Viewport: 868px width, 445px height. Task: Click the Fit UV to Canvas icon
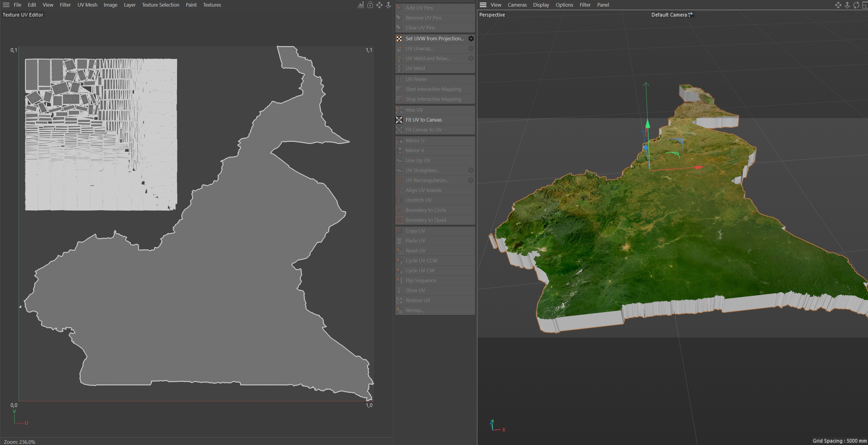399,120
